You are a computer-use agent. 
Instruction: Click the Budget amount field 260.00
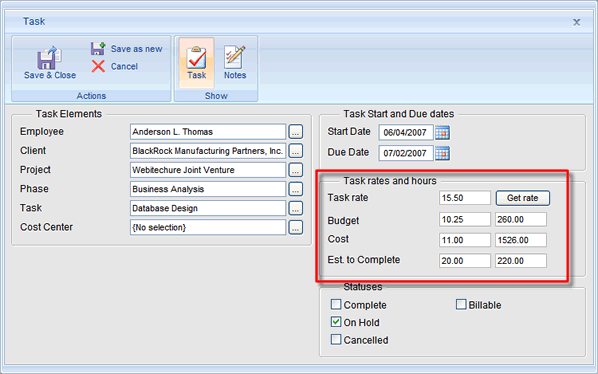[x=521, y=220]
